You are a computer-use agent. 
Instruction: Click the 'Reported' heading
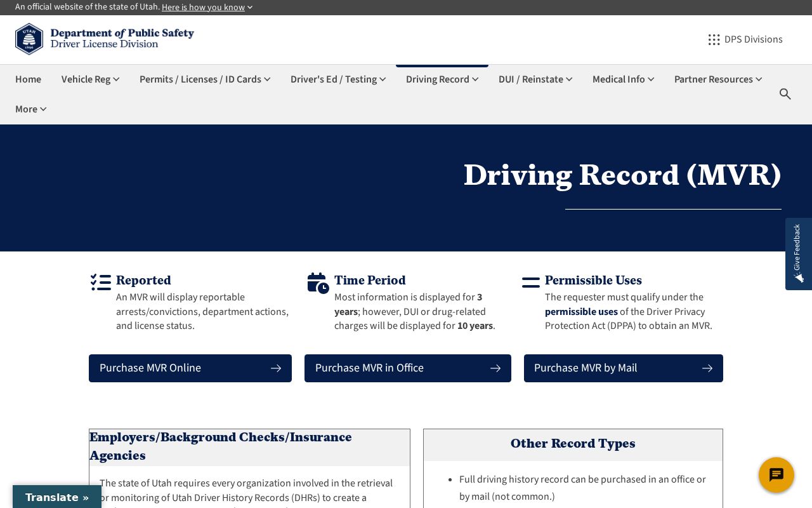pos(143,281)
